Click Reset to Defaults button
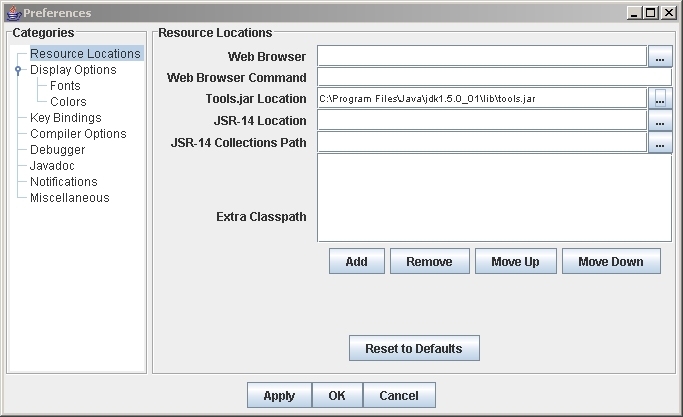The width and height of the screenshot is (683, 417). (414, 348)
